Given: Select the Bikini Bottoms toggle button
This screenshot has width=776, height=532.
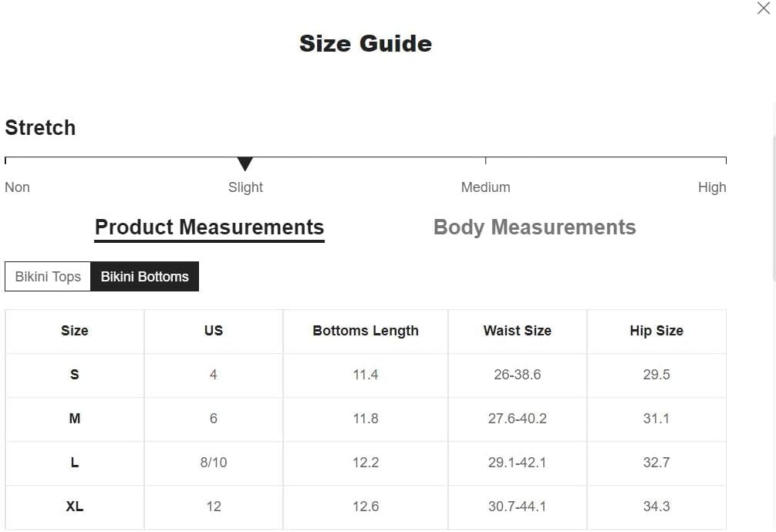Looking at the screenshot, I should click(x=144, y=277).
